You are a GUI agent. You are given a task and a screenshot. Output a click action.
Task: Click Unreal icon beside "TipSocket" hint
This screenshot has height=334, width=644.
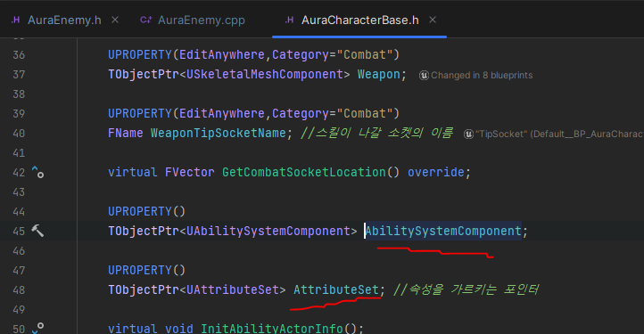468,134
